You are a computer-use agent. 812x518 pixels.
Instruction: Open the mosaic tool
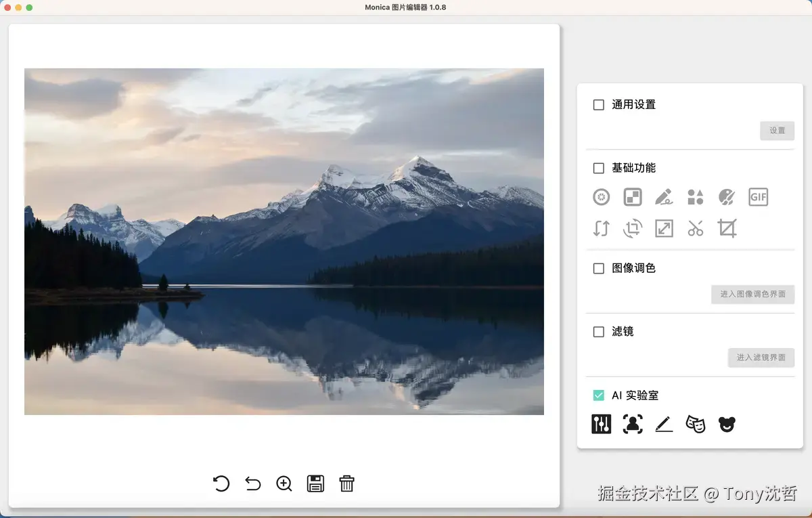pos(631,197)
